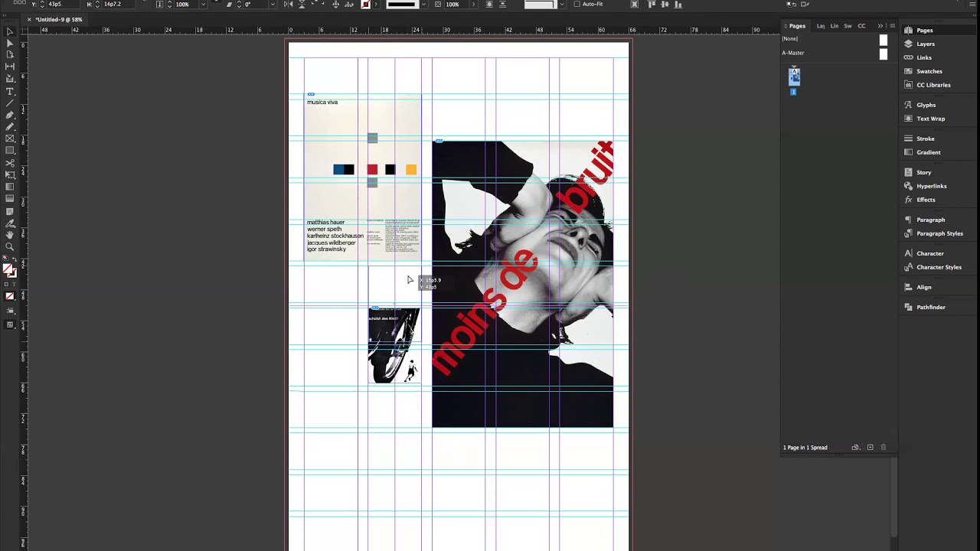980x551 pixels.
Task: Select the Eyedropper tool
Action: pyautogui.click(x=10, y=223)
